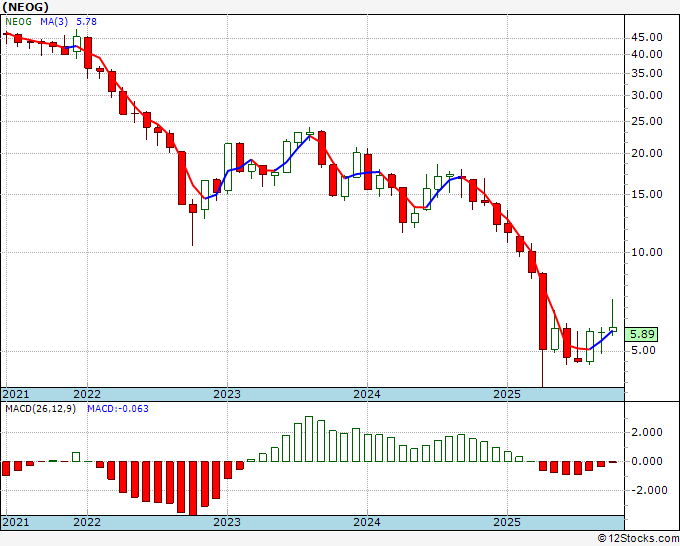The height and width of the screenshot is (546, 680).
Task: Click the 5.00 price axis label
Action: tap(643, 350)
